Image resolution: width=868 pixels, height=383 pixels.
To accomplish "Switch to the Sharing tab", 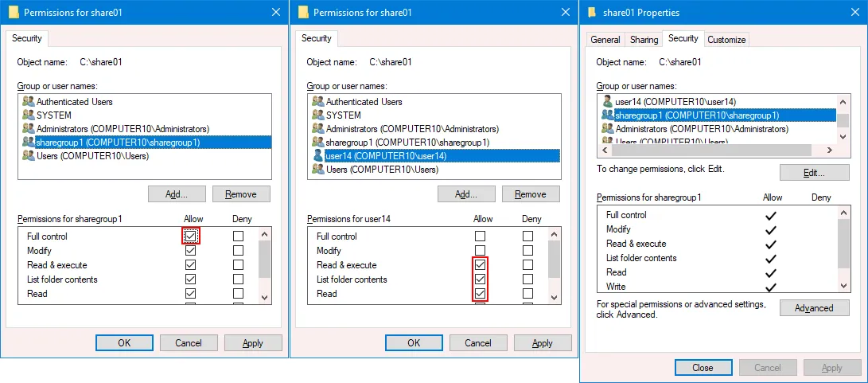I will tap(644, 40).
